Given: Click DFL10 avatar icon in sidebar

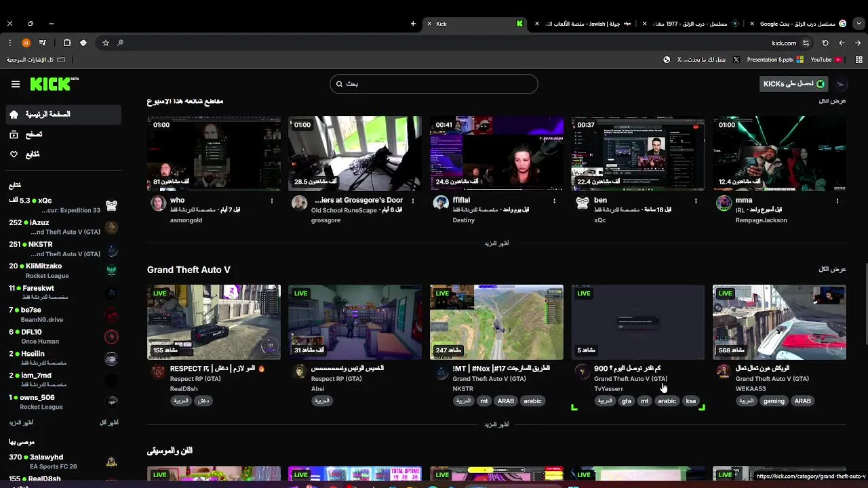Looking at the screenshot, I should pyautogui.click(x=112, y=337).
